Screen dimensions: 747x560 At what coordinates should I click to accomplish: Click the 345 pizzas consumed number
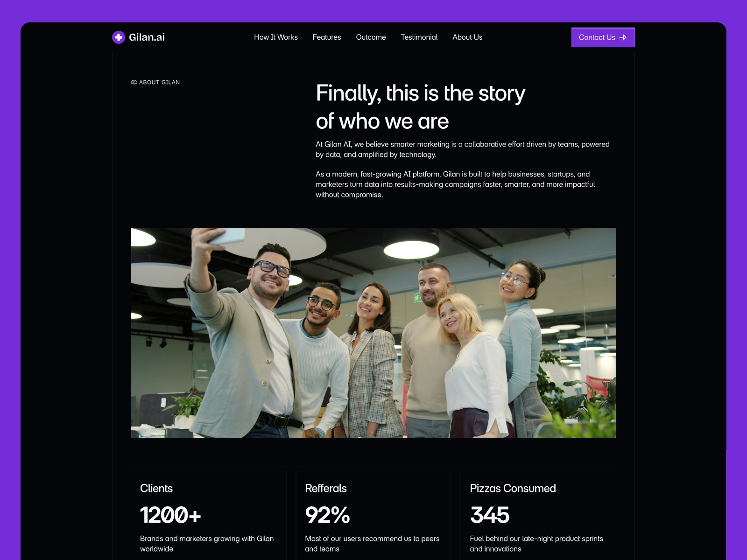tap(490, 515)
